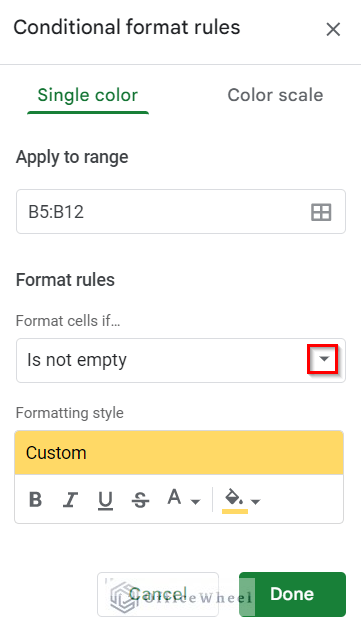Toggle underline formatting style
This screenshot has height=636, width=361.
click(105, 500)
